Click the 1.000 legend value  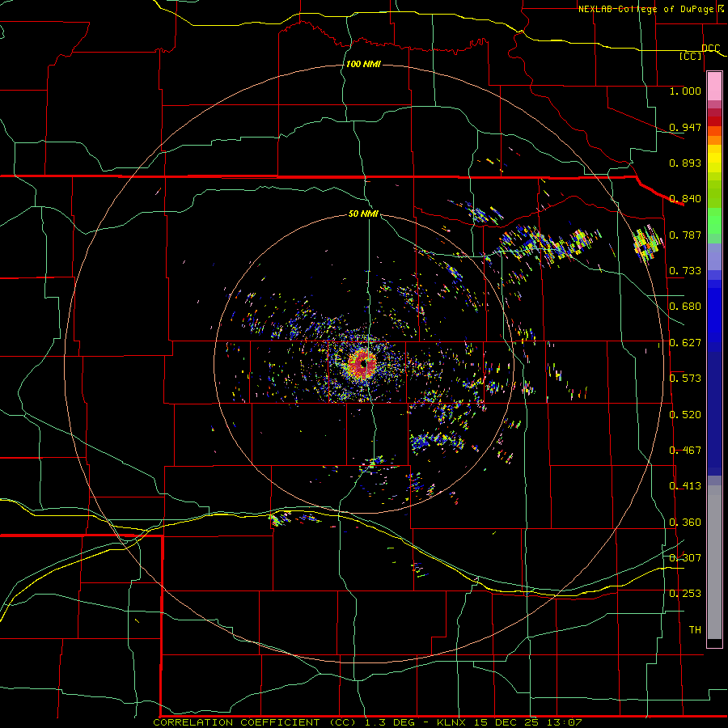click(685, 91)
